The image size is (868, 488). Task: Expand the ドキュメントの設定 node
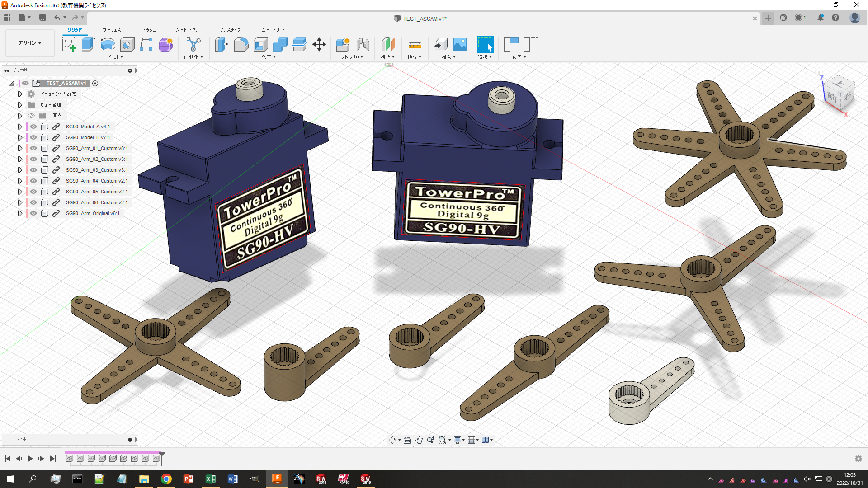pyautogui.click(x=20, y=94)
